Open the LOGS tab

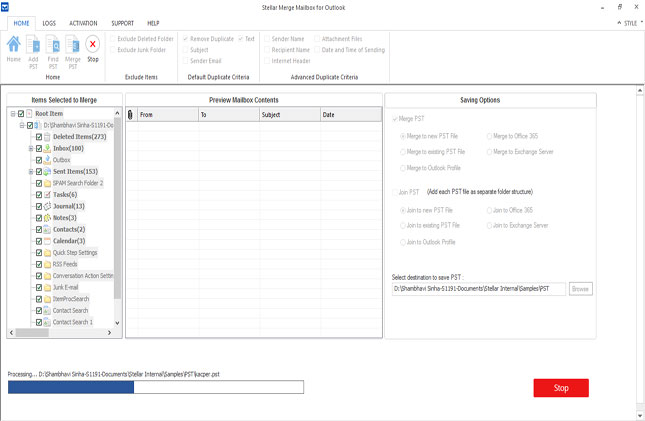49,23
